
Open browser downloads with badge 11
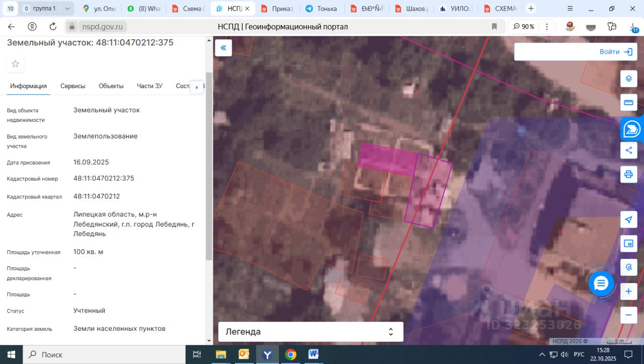pyautogui.click(x=632, y=27)
